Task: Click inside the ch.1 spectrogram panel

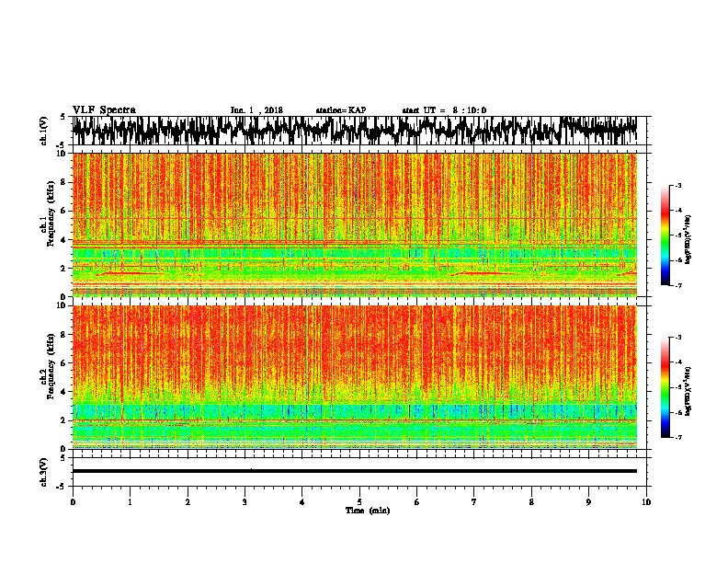Action: pyautogui.click(x=354, y=224)
